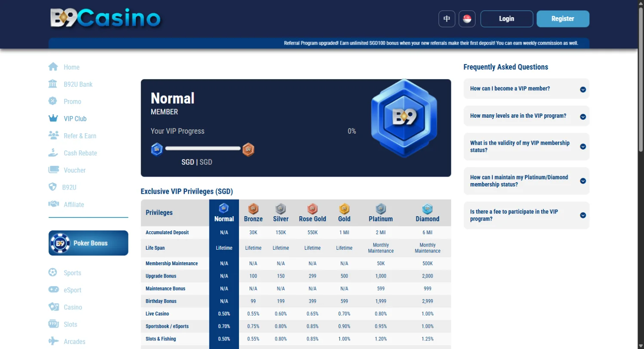Switch language with the Chinese character icon
This screenshot has width=644, height=349.
click(x=447, y=19)
